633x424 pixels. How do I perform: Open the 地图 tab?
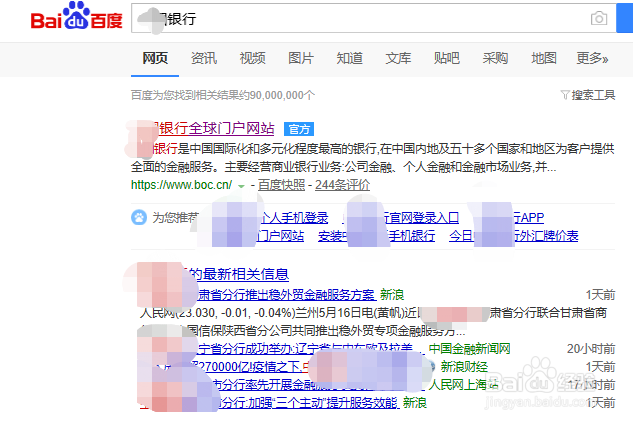tap(544, 58)
